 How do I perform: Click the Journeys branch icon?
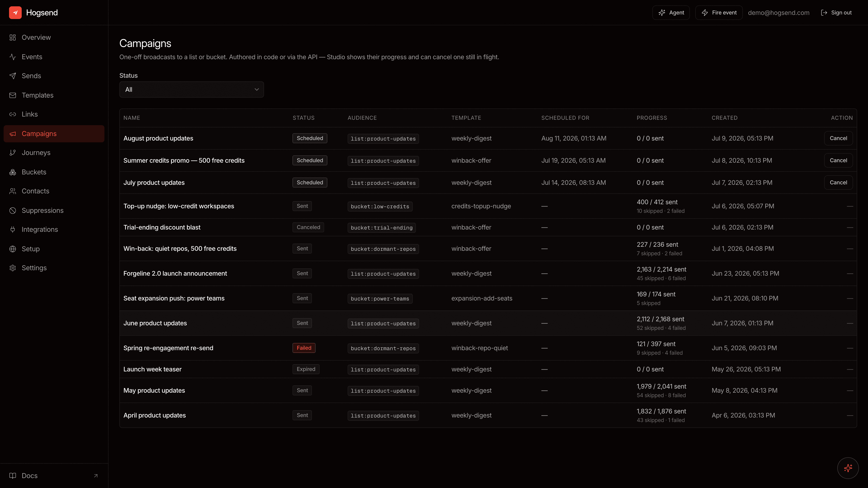click(x=13, y=152)
